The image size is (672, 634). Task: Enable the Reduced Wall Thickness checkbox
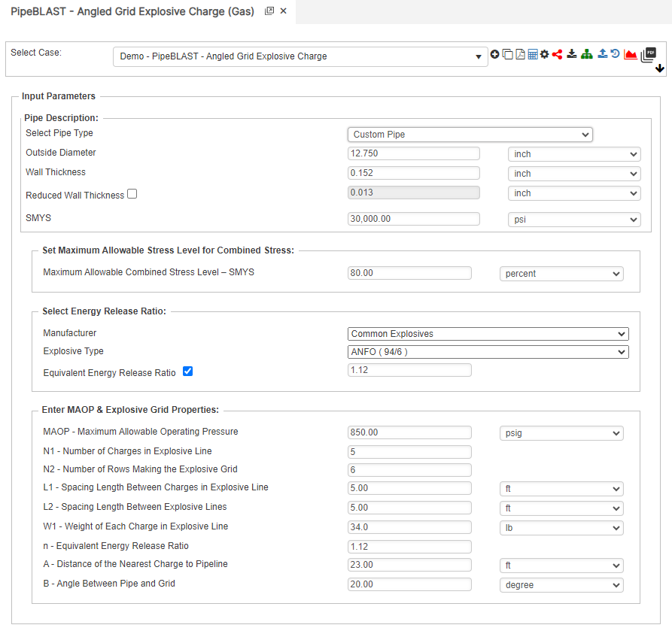pyautogui.click(x=132, y=194)
